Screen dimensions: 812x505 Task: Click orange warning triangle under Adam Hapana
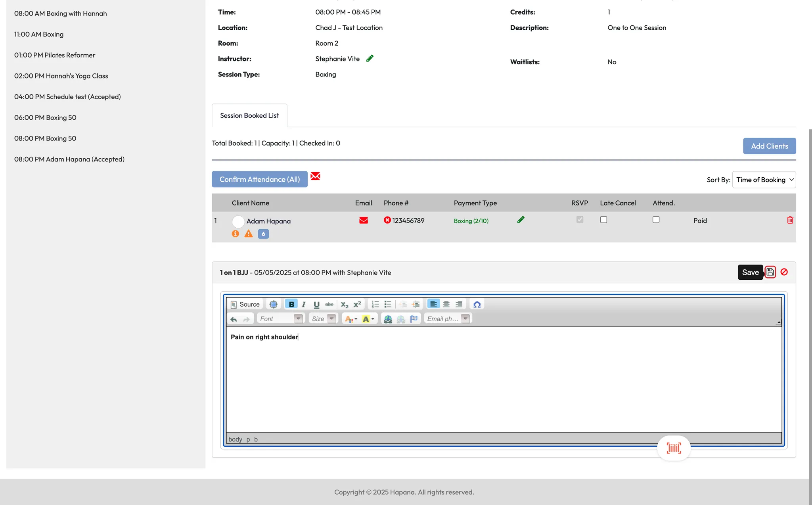coord(249,234)
